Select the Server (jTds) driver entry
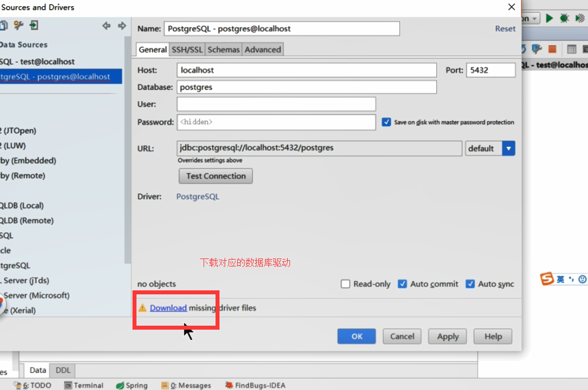 [x=25, y=281]
